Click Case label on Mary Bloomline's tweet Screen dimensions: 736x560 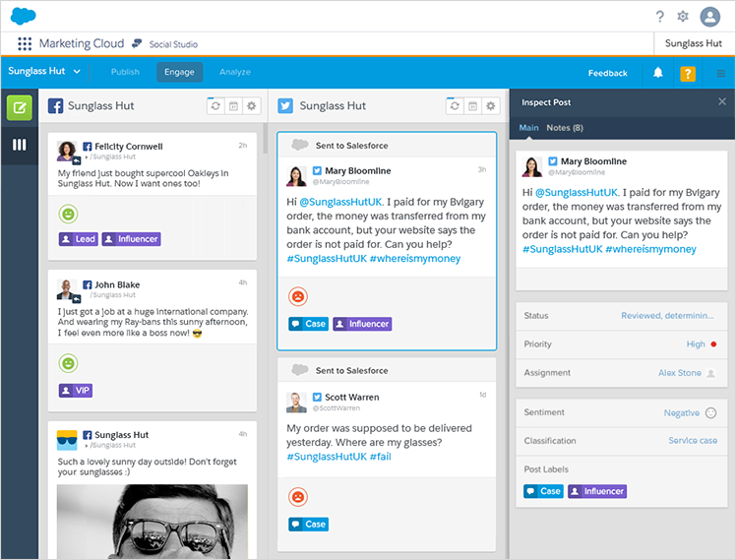point(308,324)
